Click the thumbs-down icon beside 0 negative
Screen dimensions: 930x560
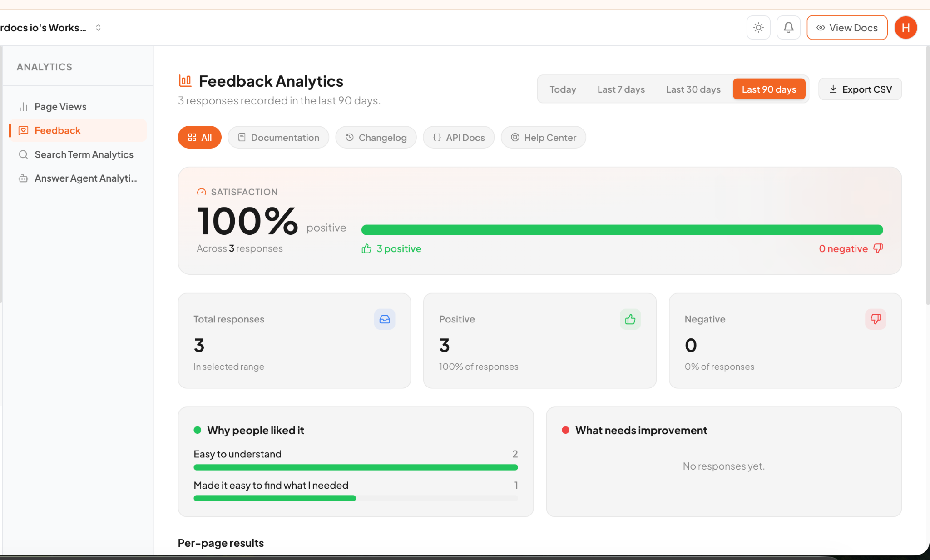[x=878, y=248]
